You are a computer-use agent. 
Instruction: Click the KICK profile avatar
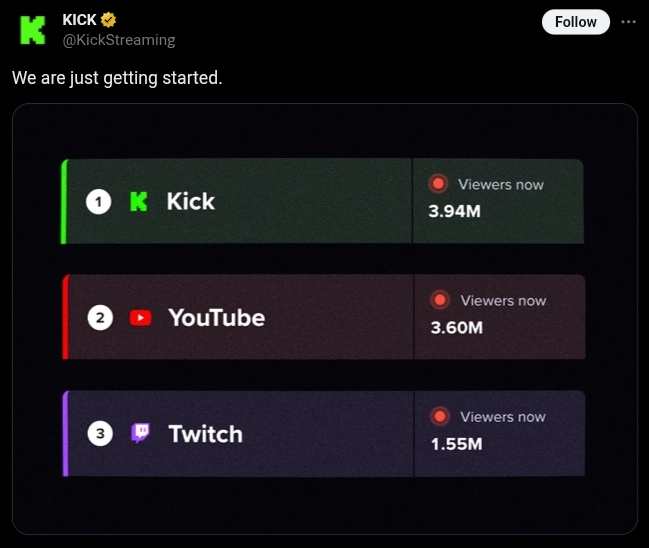pyautogui.click(x=33, y=30)
